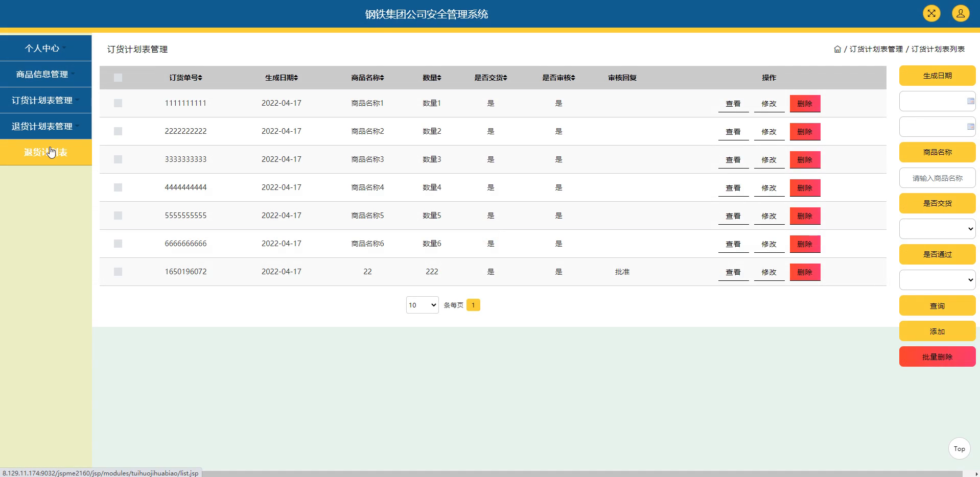Click the 批量删除 bulk delete button
The image size is (980, 477).
point(937,356)
